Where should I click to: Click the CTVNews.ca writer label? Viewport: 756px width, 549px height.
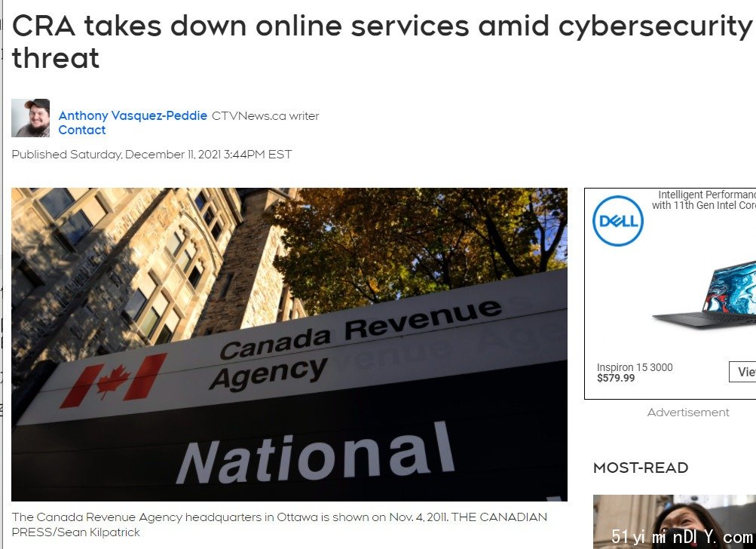[265, 116]
